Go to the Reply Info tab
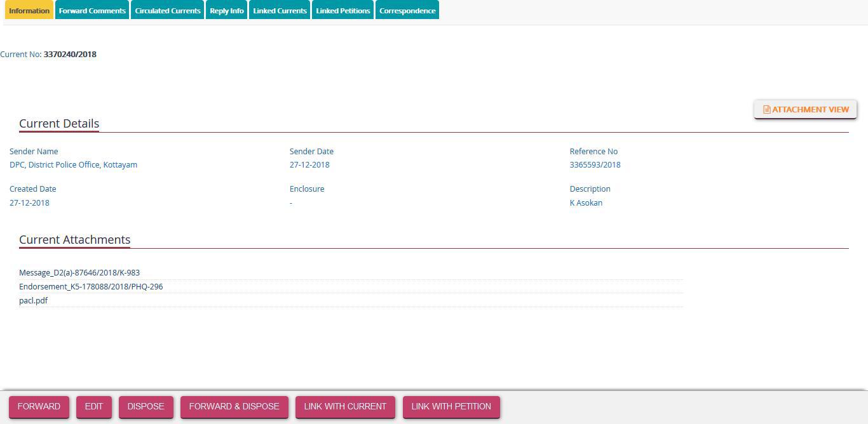This screenshot has width=868, height=424. click(x=227, y=10)
